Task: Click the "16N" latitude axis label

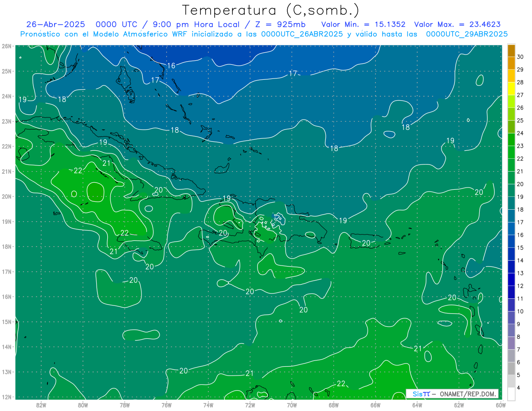Action: click(x=6, y=297)
